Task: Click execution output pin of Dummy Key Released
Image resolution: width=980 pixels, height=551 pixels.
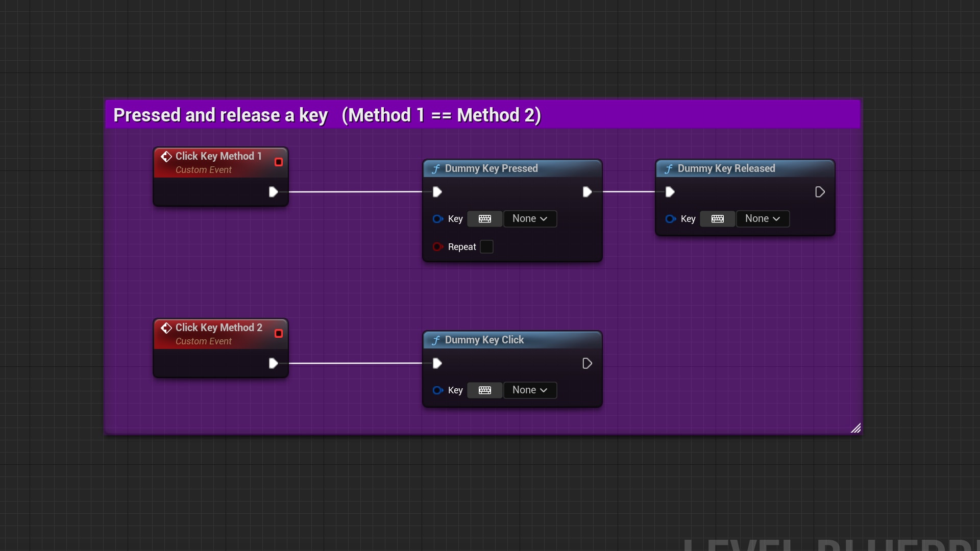Action: click(820, 191)
